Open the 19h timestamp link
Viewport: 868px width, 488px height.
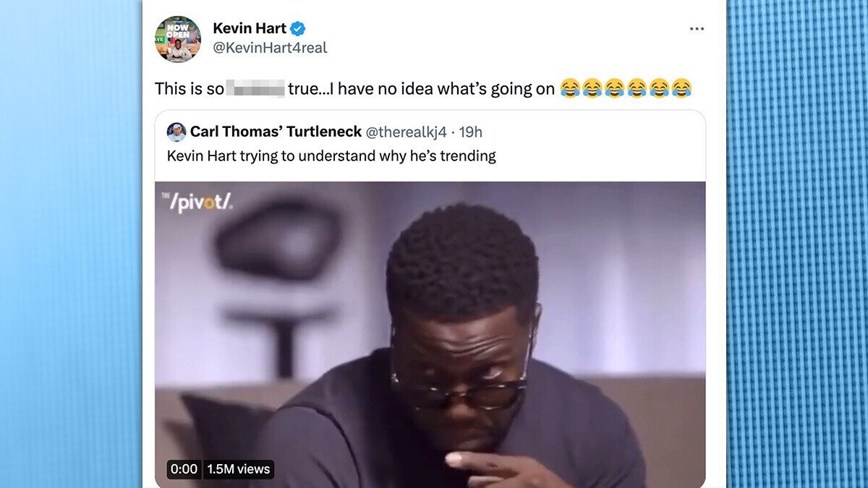coord(470,132)
